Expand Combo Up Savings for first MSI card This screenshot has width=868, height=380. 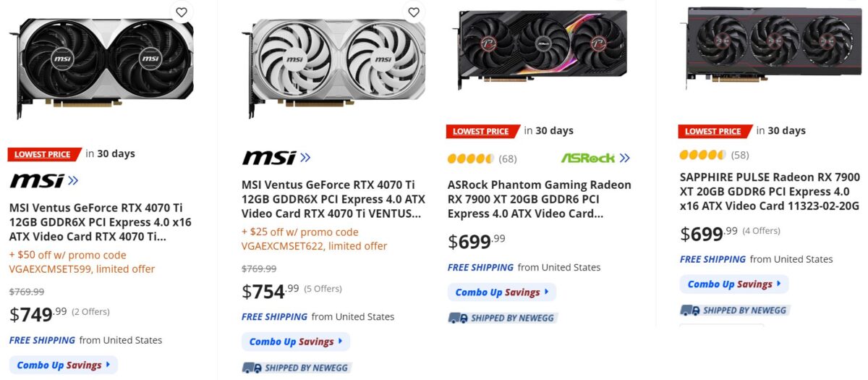pyautogui.click(x=64, y=365)
